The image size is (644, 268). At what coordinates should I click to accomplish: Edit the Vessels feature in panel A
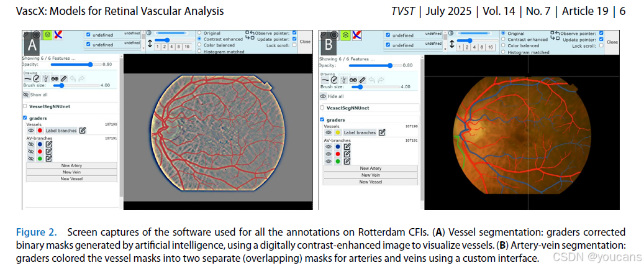click(x=83, y=131)
